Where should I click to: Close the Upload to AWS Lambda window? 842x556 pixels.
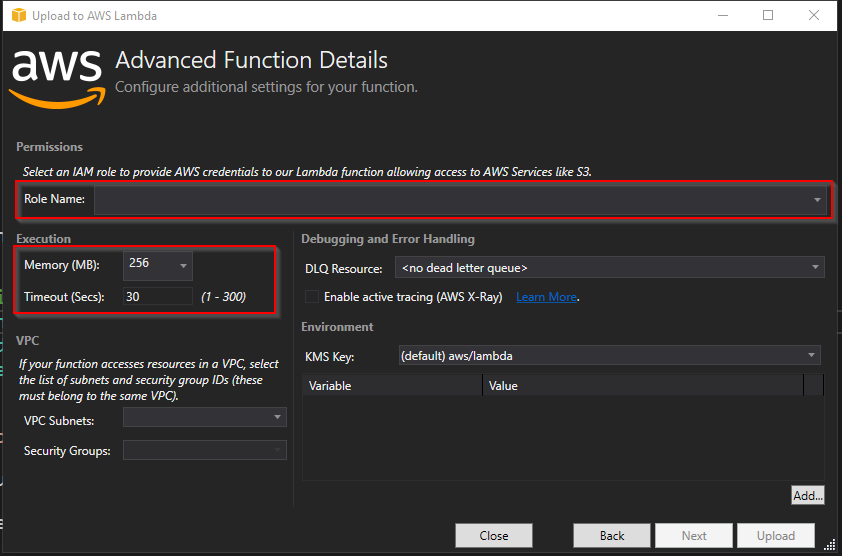click(x=814, y=16)
